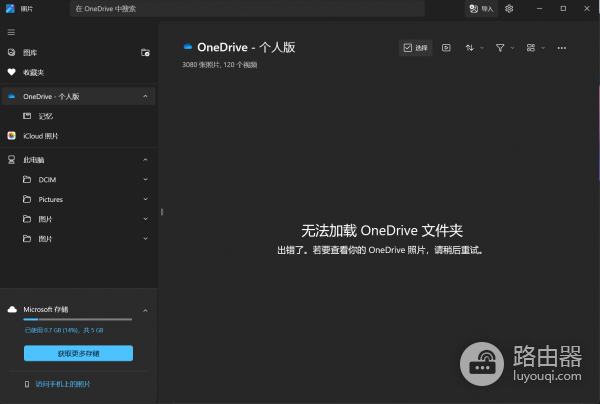Click the storage usage progress bar
This screenshot has width=600, height=404.
[78, 319]
